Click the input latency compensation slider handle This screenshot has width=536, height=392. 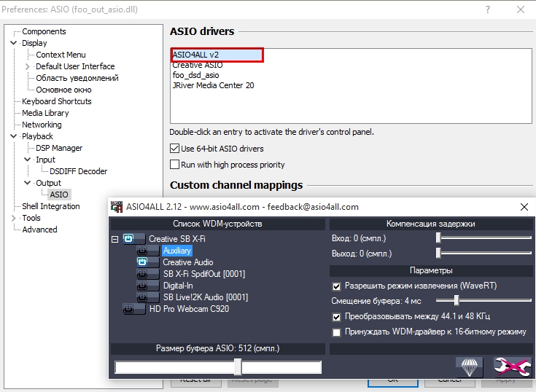pyautogui.click(x=438, y=238)
